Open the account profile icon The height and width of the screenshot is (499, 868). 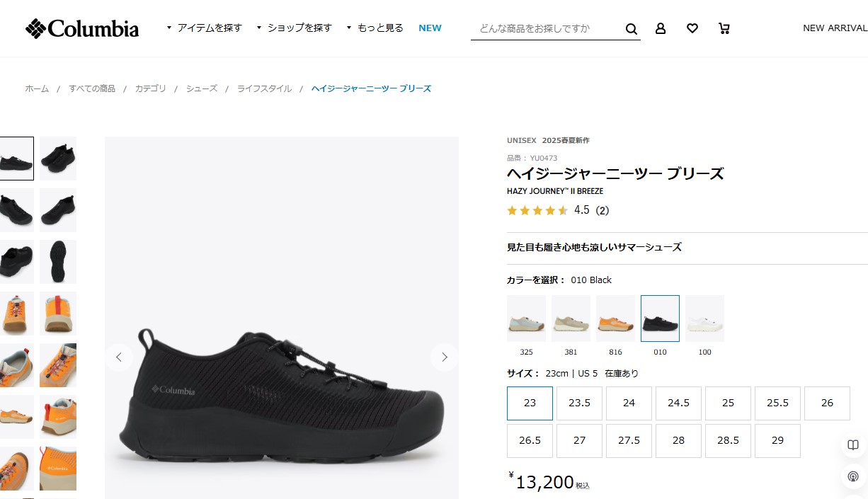tap(661, 28)
